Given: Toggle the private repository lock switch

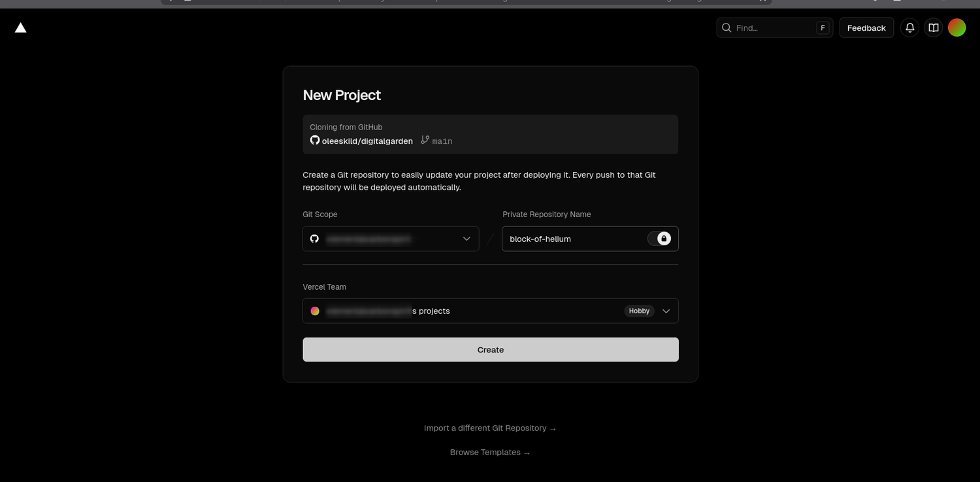Looking at the screenshot, I should point(659,239).
